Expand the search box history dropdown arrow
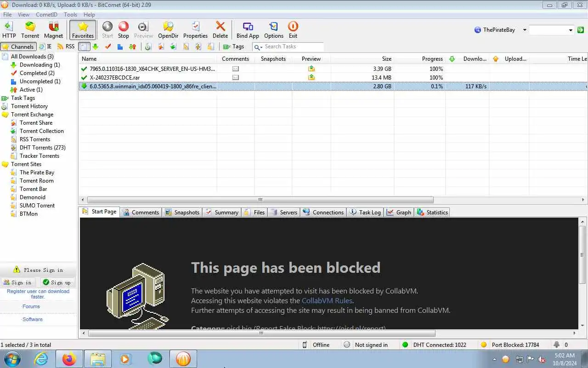 coord(571,30)
